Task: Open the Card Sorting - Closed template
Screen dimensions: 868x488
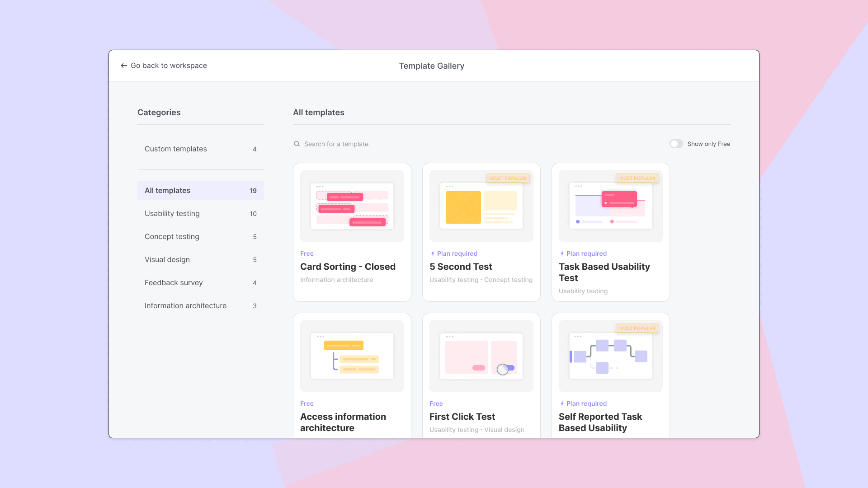Action: coord(352,230)
